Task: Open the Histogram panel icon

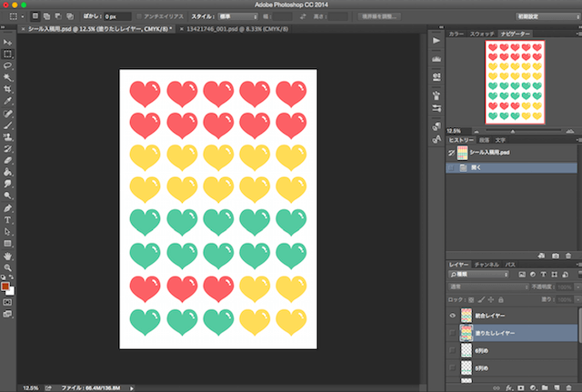Action: click(436, 58)
